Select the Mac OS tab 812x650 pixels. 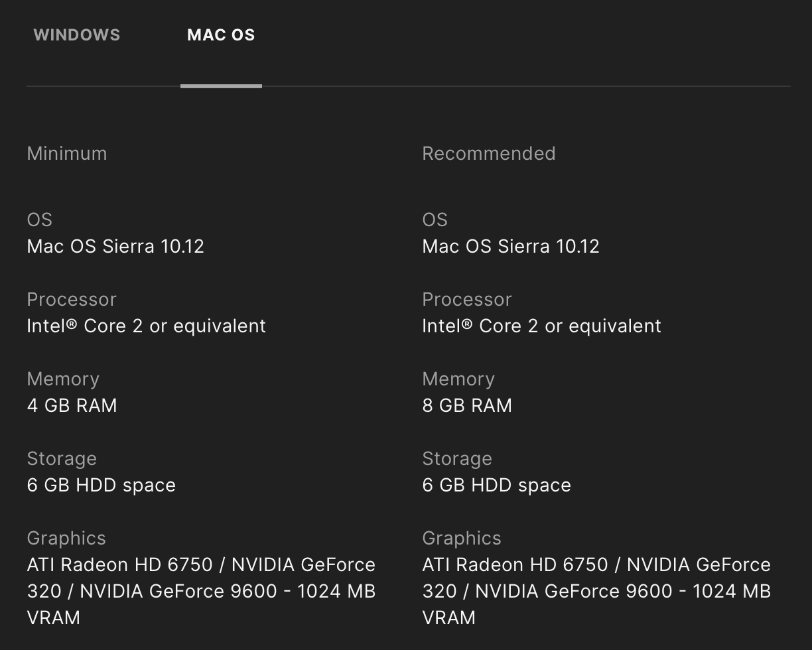pyautogui.click(x=221, y=35)
